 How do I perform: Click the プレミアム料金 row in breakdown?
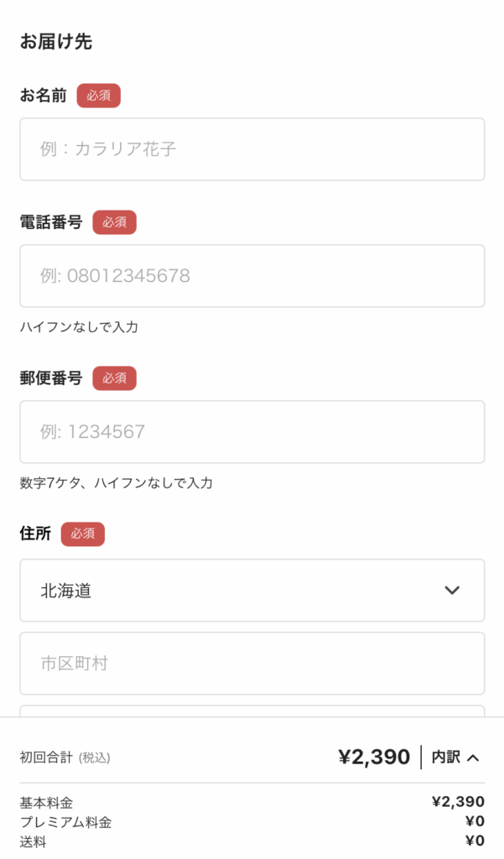tap(252, 822)
